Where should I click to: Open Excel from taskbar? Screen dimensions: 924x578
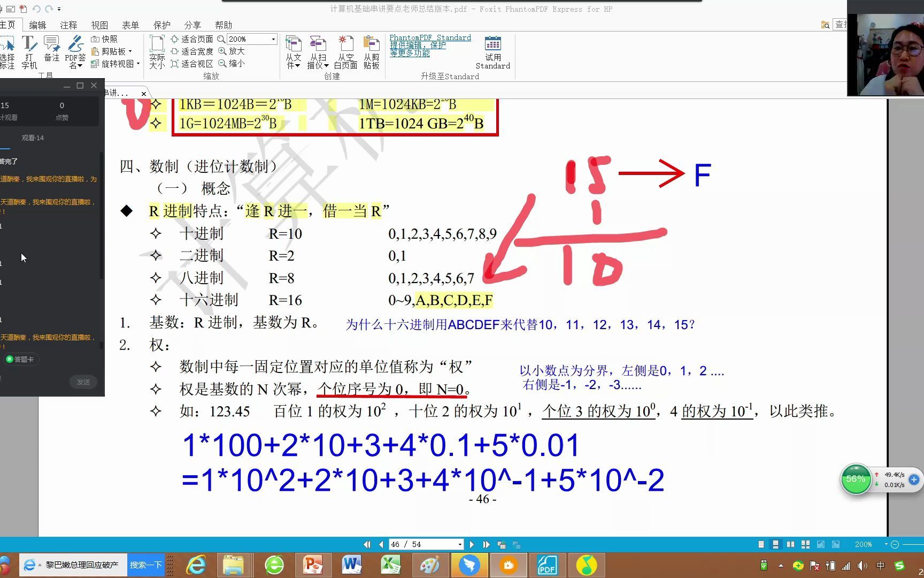[x=391, y=565]
